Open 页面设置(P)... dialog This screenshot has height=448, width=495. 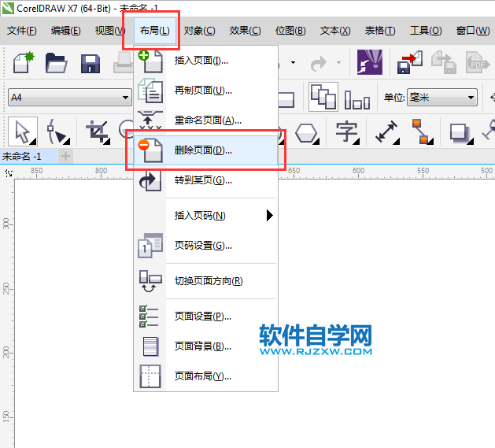click(206, 317)
